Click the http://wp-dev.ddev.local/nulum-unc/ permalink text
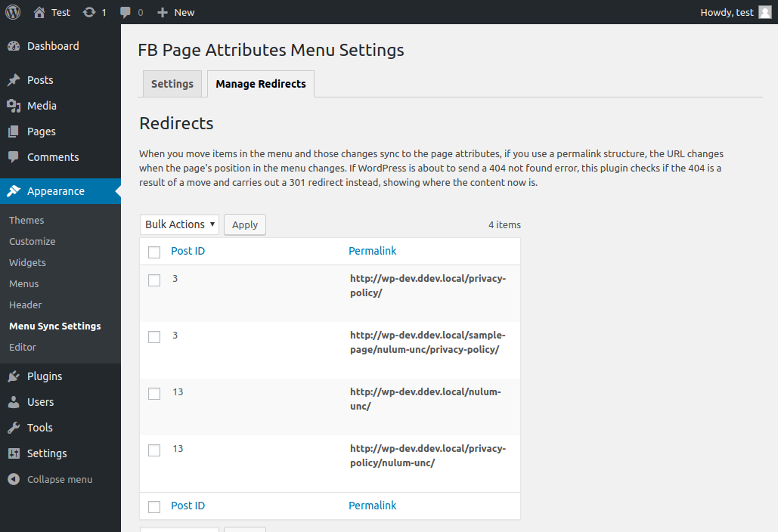The width and height of the screenshot is (778, 532). (x=425, y=399)
